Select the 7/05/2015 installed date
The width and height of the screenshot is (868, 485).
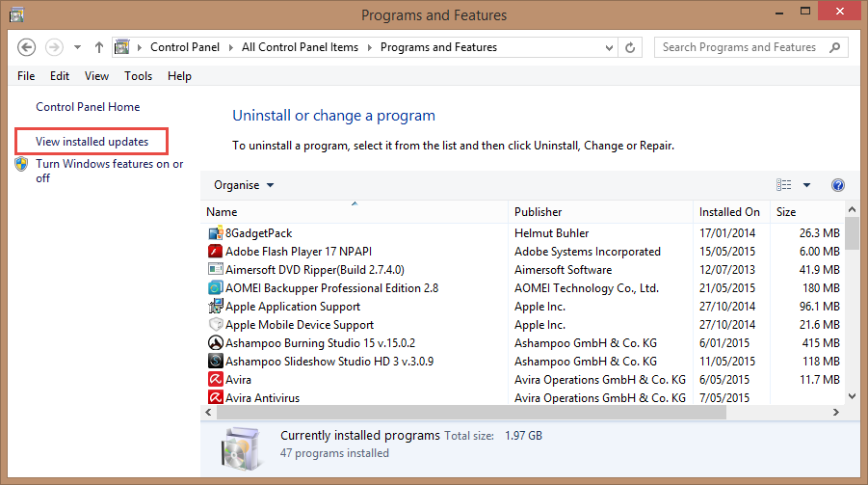click(724, 398)
